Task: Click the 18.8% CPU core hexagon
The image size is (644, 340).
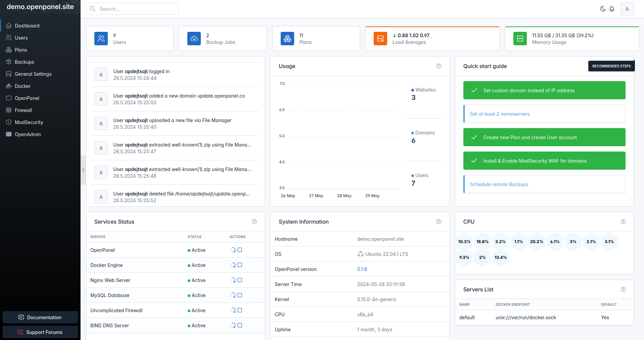Action: point(482,242)
